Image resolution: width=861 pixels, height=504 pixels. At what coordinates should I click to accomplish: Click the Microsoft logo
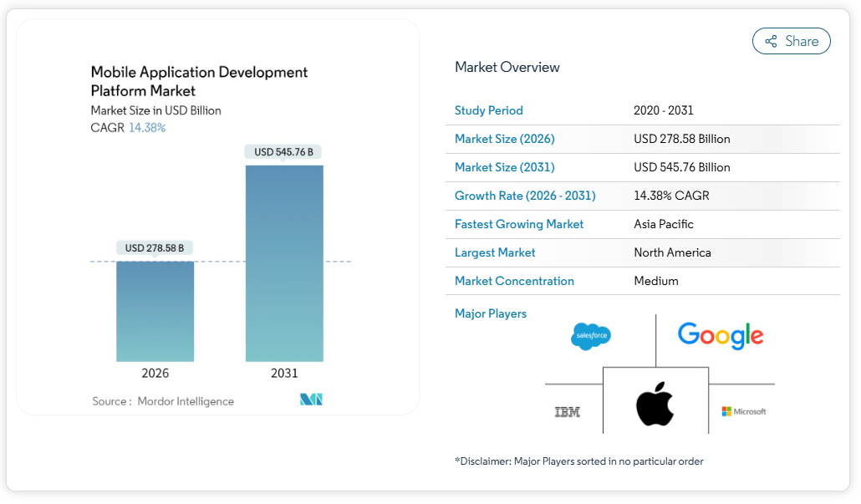tap(743, 411)
